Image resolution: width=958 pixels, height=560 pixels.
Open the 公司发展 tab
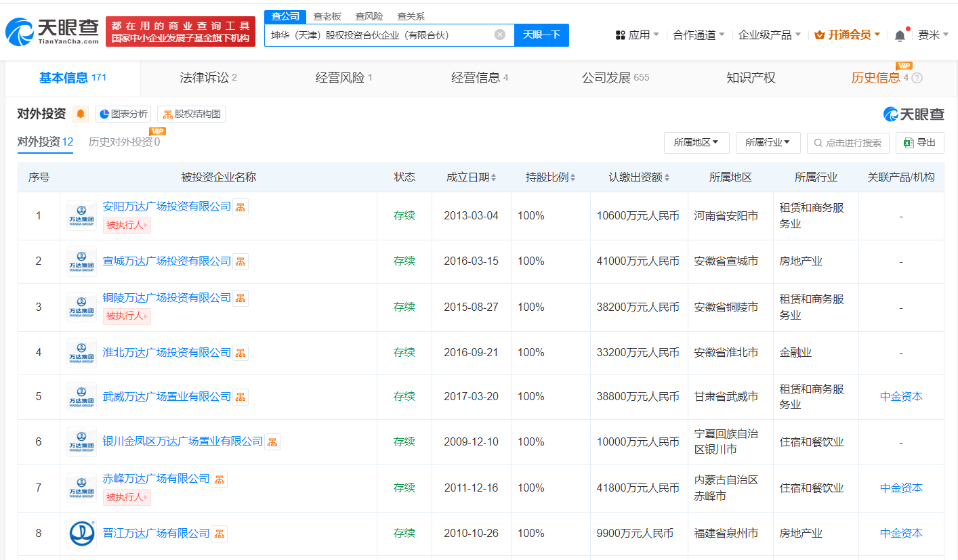615,78
